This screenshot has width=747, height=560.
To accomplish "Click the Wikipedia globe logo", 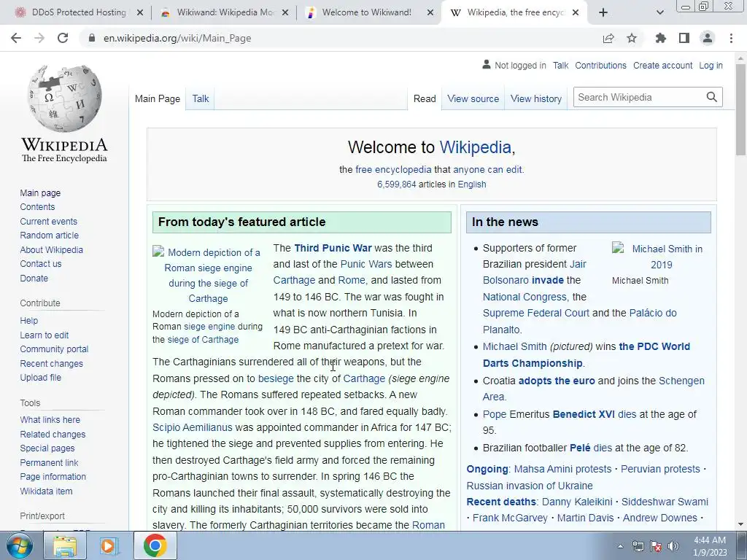I will click(64, 99).
